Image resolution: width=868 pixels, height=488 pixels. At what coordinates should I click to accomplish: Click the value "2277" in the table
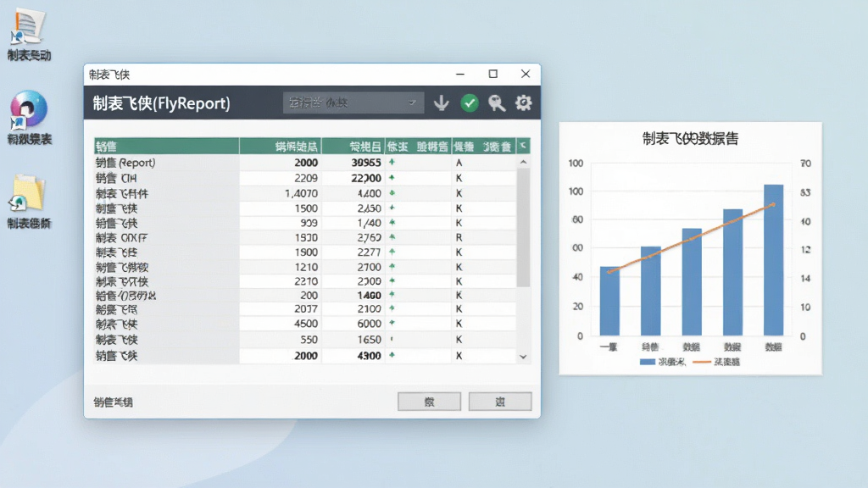click(370, 252)
